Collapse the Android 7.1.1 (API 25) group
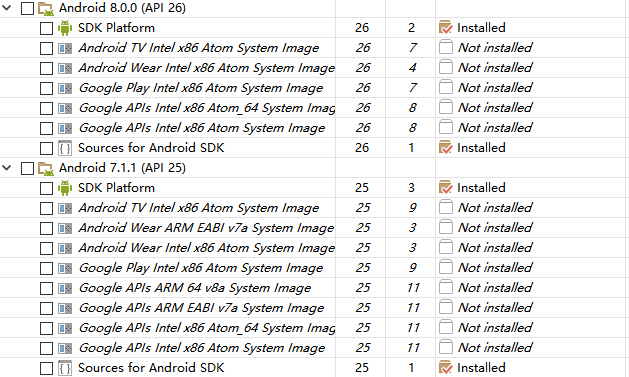Screen dimensions: 629x377 [7, 168]
